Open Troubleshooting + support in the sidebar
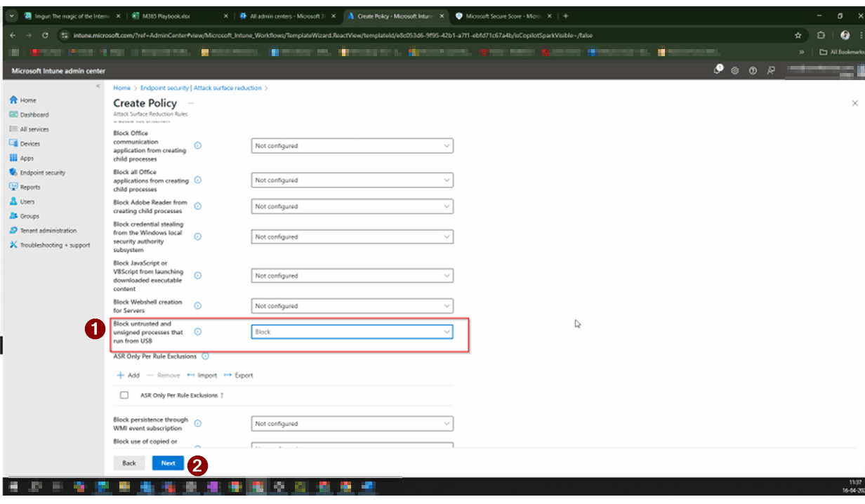Image resolution: width=865 pixels, height=504 pixels. click(50, 245)
